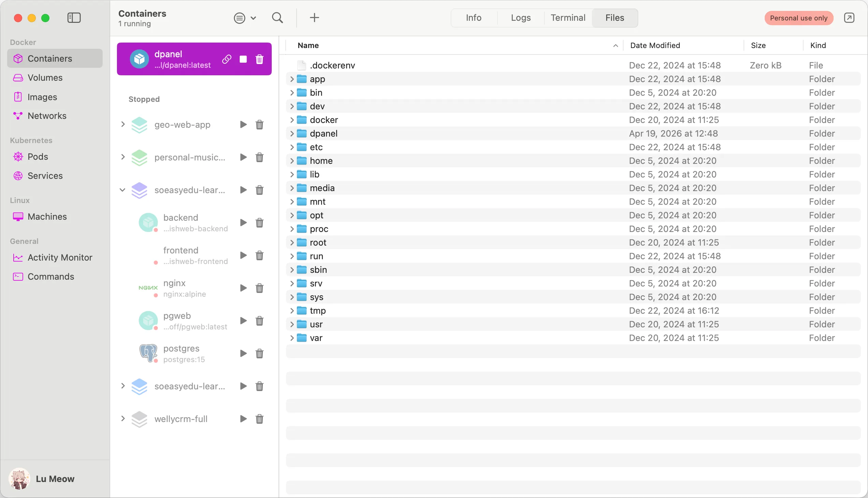Sort files by Name column
The width and height of the screenshot is (868, 498).
pos(454,46)
